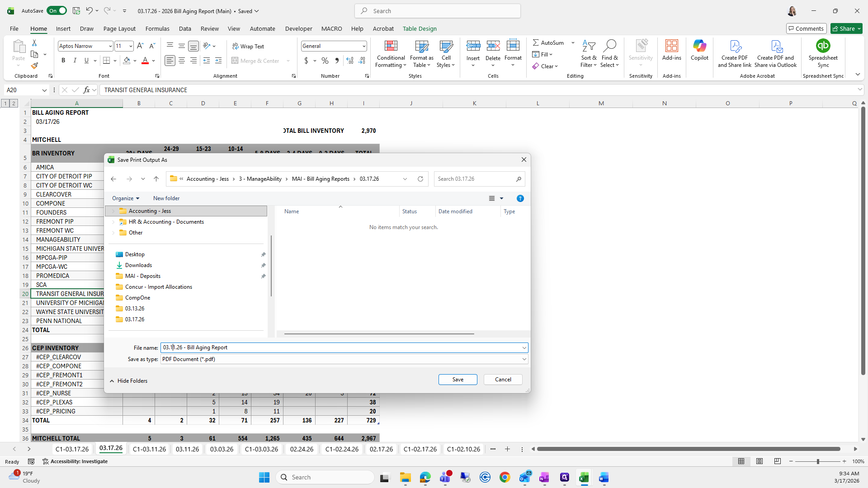Click the Conditional Formatting icon
Image resolution: width=868 pixels, height=488 pixels.
coord(391,46)
